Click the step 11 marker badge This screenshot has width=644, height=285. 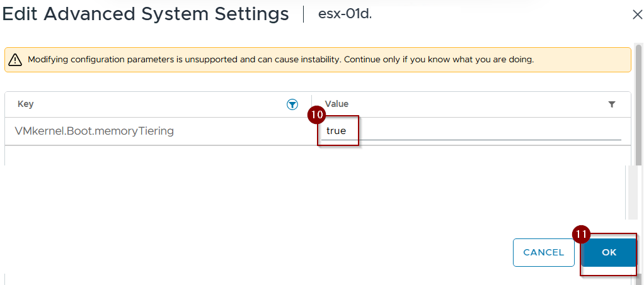point(580,234)
